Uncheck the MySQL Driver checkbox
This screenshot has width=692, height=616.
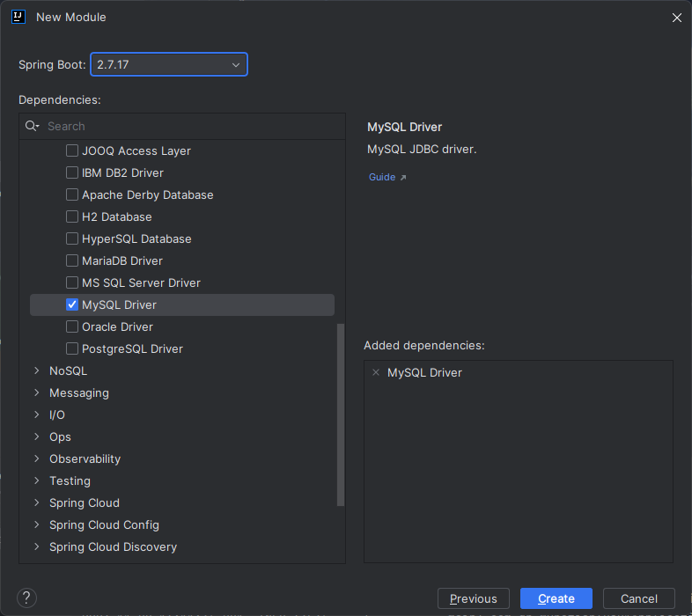click(72, 304)
